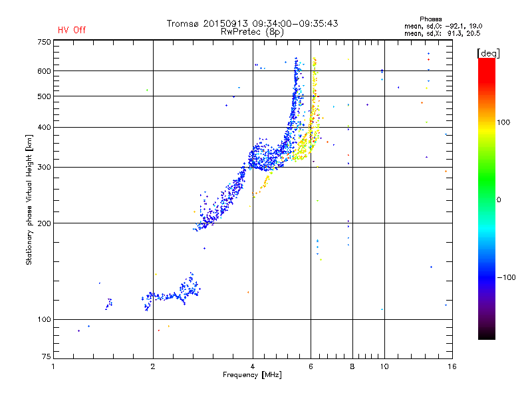The image size is (532, 399).
Task: Click the x-axis tick label "10"
Action: [384, 366]
